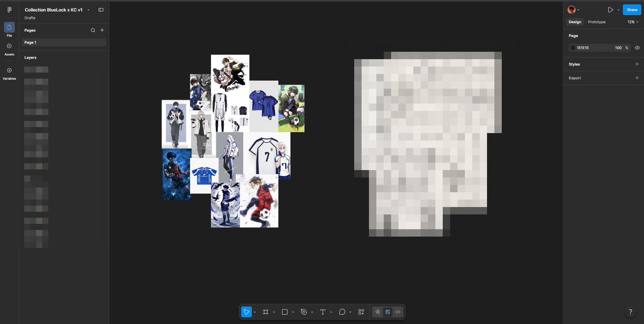644x324 pixels.
Task: Add a new page with plus icon
Action: tap(102, 31)
